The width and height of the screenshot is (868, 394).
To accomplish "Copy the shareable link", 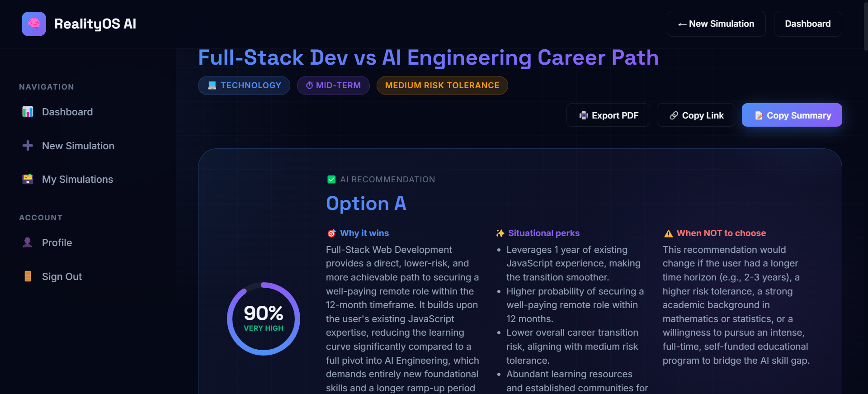I will (x=696, y=115).
